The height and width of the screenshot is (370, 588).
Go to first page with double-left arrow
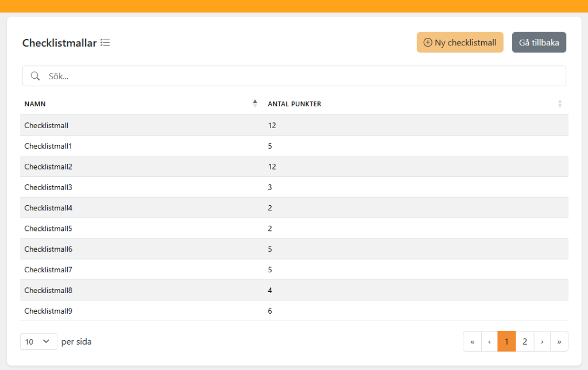pyautogui.click(x=473, y=341)
